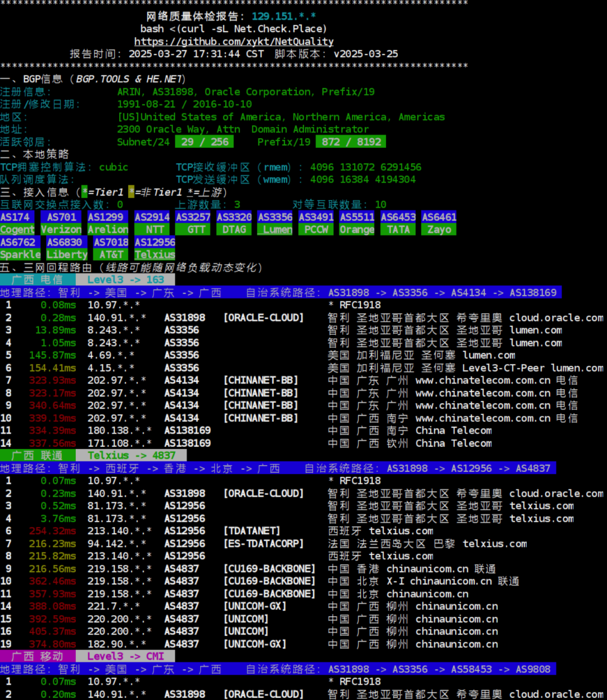Click the Orange label
Viewport: 607px width, 700px height.
click(x=357, y=229)
